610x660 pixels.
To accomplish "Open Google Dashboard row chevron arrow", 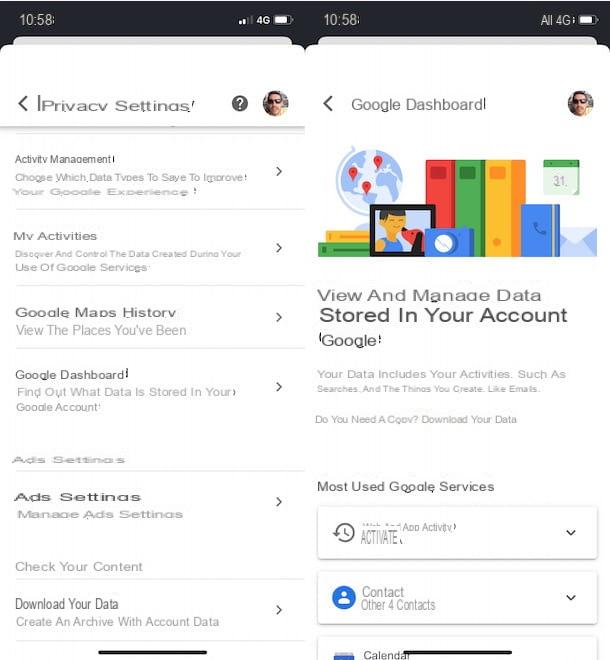I will click(x=279, y=387).
